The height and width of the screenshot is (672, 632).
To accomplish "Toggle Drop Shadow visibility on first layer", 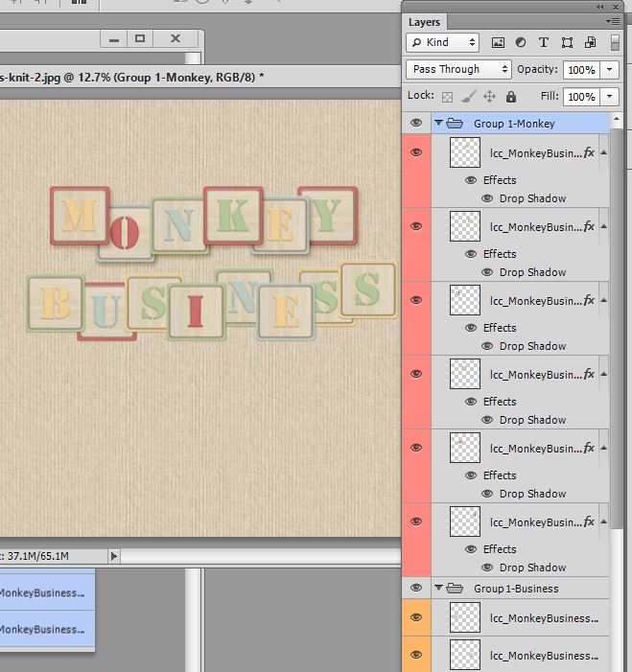I will coord(487,198).
